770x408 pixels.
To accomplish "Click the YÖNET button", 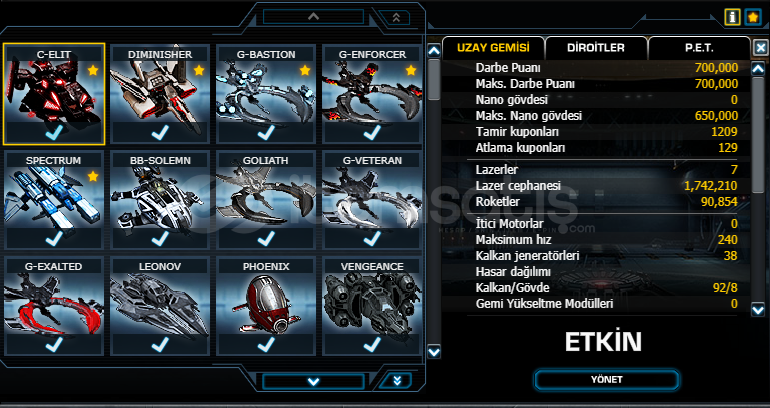I will click(x=607, y=380).
